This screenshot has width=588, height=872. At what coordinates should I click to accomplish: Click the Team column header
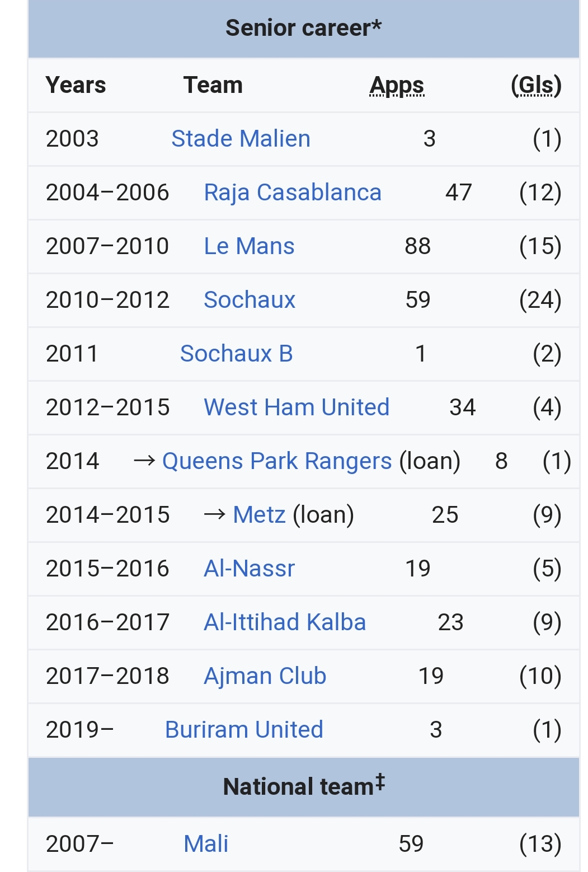click(213, 85)
